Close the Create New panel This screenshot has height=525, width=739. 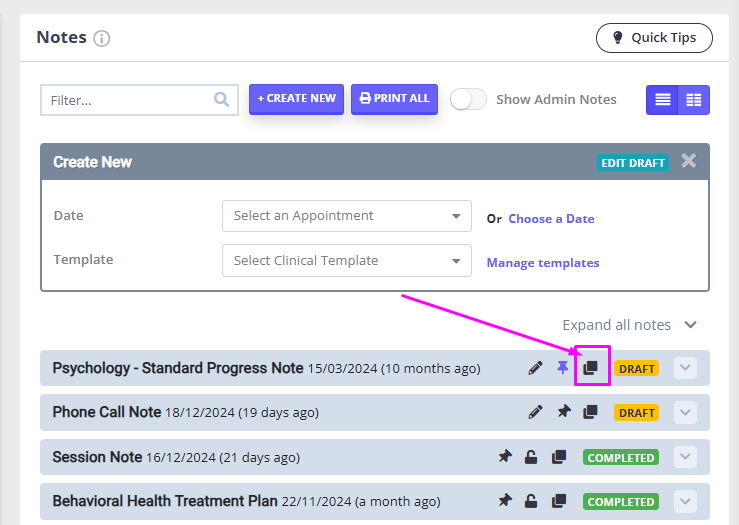tap(688, 161)
